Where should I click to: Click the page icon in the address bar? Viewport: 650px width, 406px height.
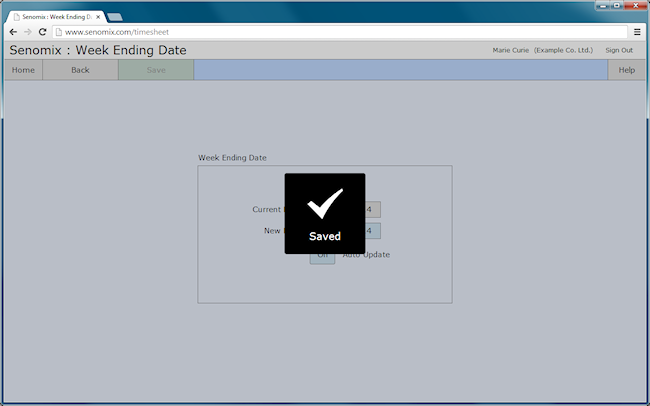[59, 32]
